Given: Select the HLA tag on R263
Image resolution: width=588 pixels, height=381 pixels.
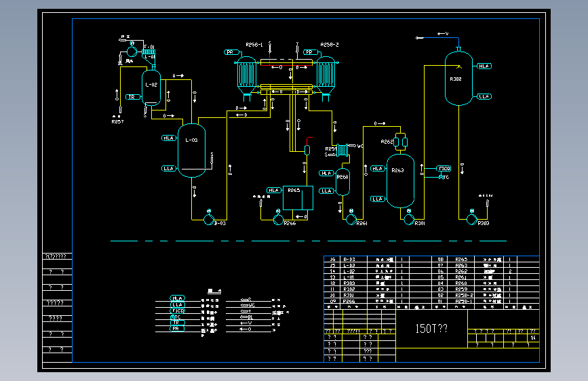Looking at the screenshot, I should coord(378,168).
